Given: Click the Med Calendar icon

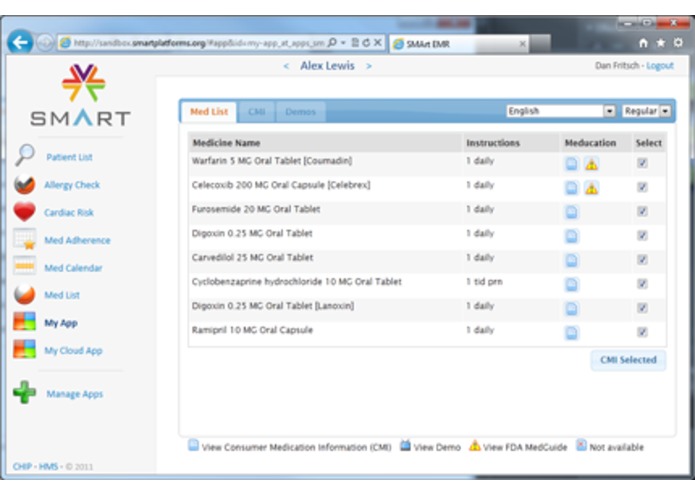Looking at the screenshot, I should (x=24, y=267).
